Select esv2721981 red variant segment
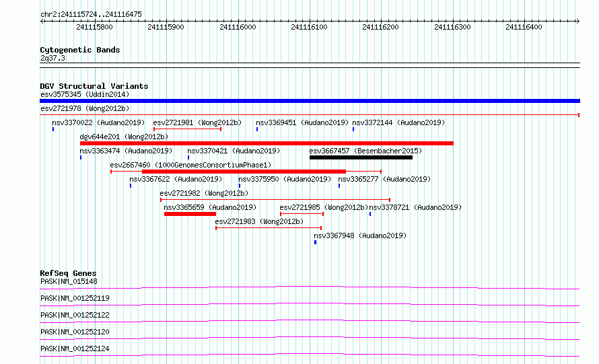The width and height of the screenshot is (599, 364). 187,129
